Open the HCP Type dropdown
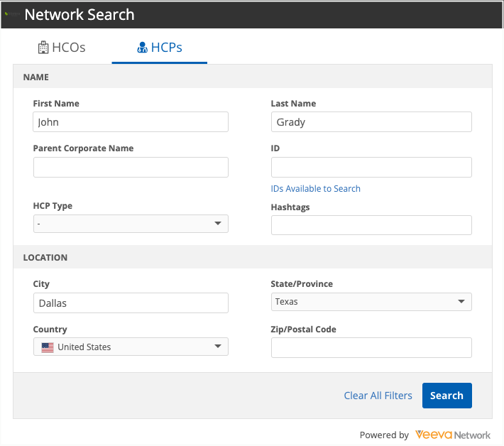This screenshot has width=504, height=446. point(131,224)
